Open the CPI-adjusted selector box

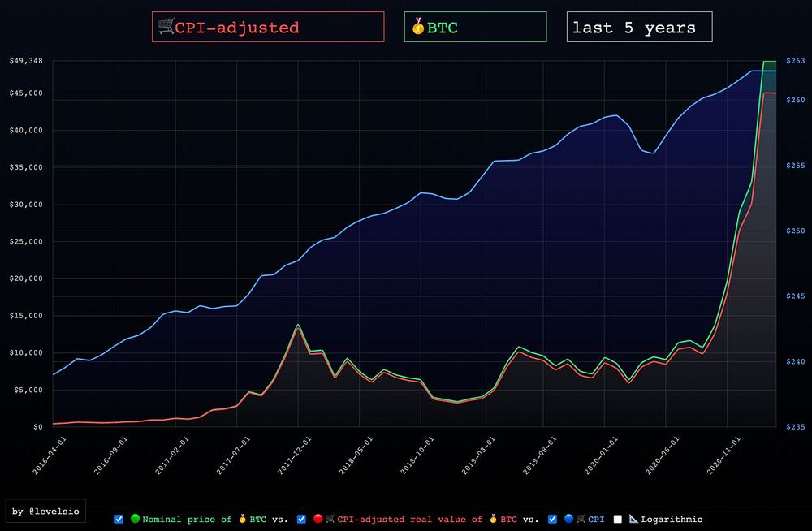268,27
